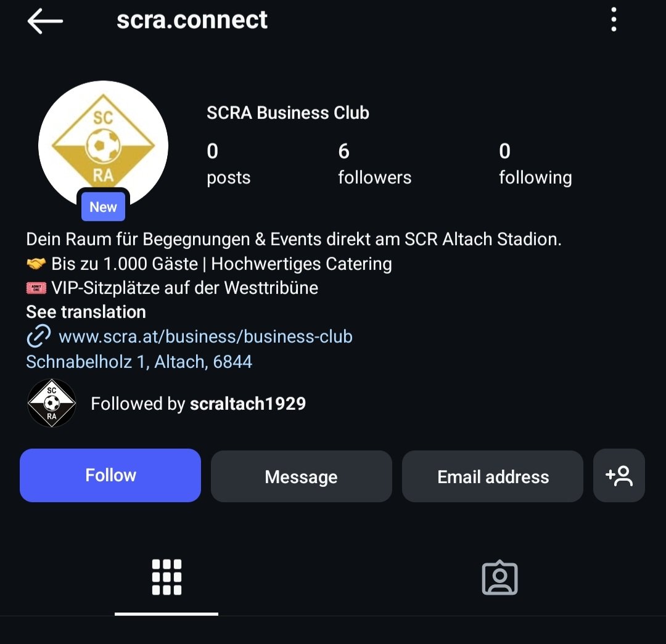Tap the blue New badge
666x644 pixels.
pyautogui.click(x=103, y=206)
